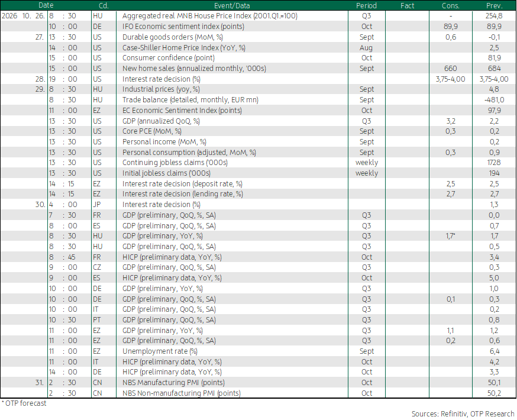Select previous value "254,8"
517x420 pixels.
(494, 16)
